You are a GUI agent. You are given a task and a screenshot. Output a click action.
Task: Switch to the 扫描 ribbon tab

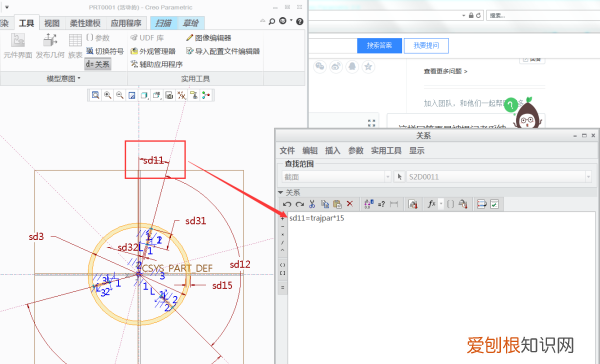(x=163, y=23)
